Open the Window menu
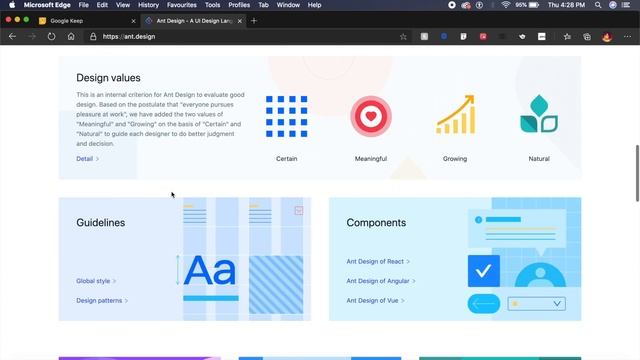This screenshot has width=640, height=360. pyautogui.click(x=288, y=5)
